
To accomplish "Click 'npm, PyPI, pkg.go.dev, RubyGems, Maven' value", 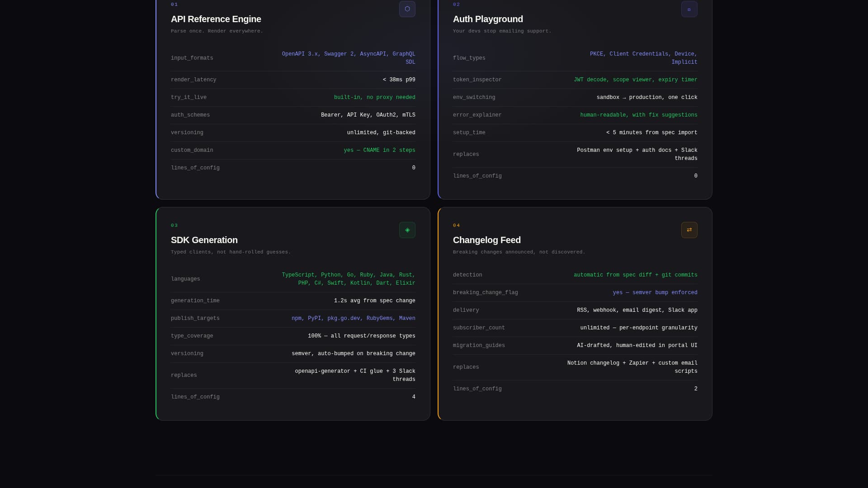I will [x=353, y=319].
